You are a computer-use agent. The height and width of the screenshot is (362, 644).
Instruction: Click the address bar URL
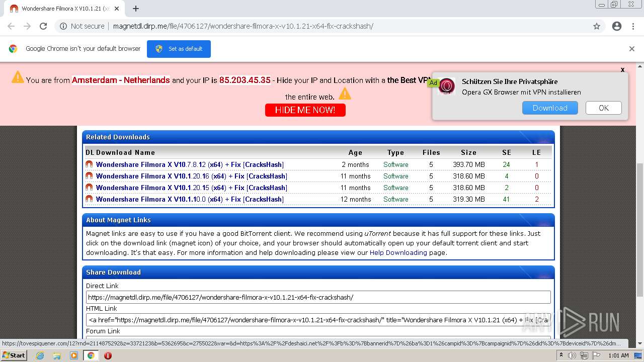coord(243,26)
